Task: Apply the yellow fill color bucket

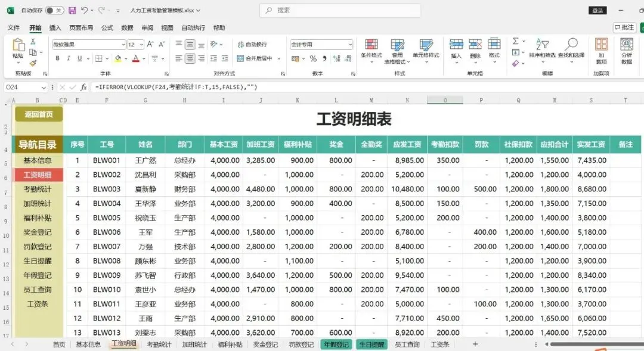Action: [x=118, y=59]
